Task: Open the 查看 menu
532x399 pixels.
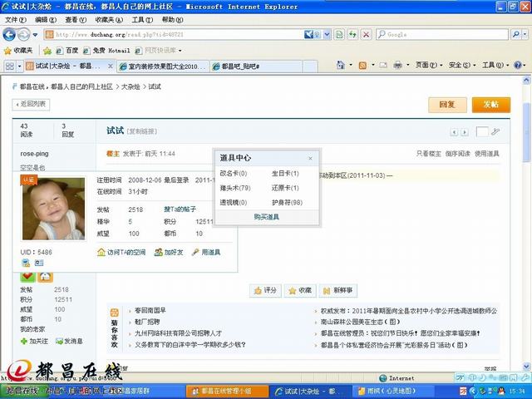Action: coord(76,20)
